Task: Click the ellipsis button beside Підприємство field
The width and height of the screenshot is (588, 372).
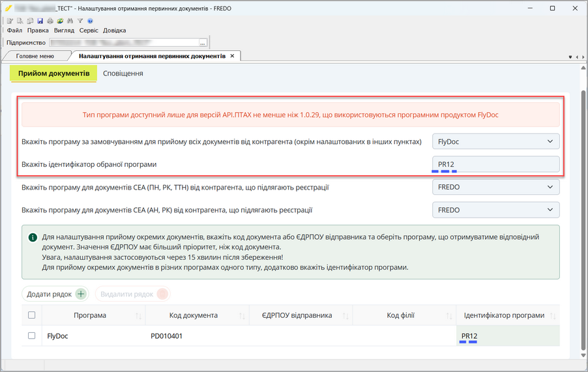Action: (x=203, y=43)
